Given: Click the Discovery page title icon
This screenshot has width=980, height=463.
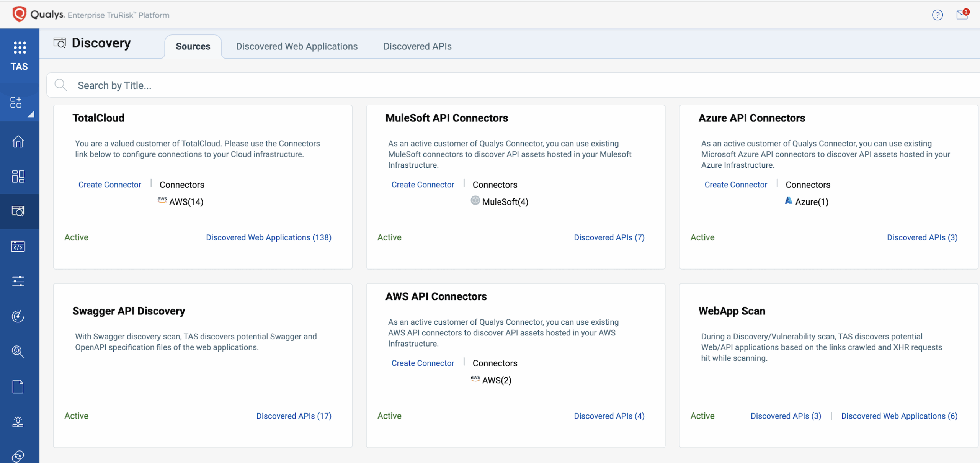Looking at the screenshot, I should pos(59,43).
